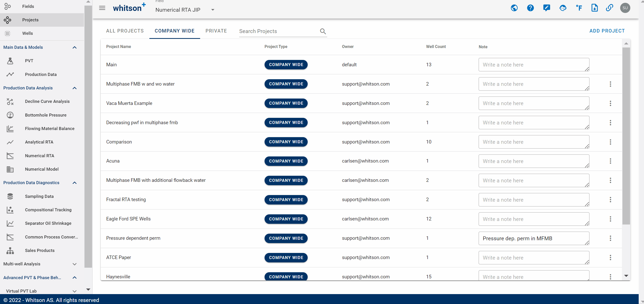This screenshot has width=644, height=304.
Task: Collapse the Production Data Diagnostics section
Action: click(x=74, y=183)
